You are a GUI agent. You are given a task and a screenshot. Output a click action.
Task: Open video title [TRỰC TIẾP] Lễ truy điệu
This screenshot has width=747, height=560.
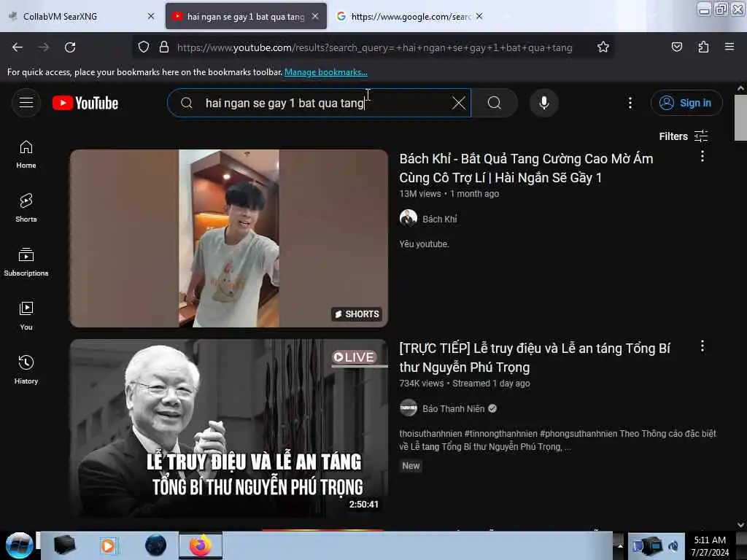[535, 357]
